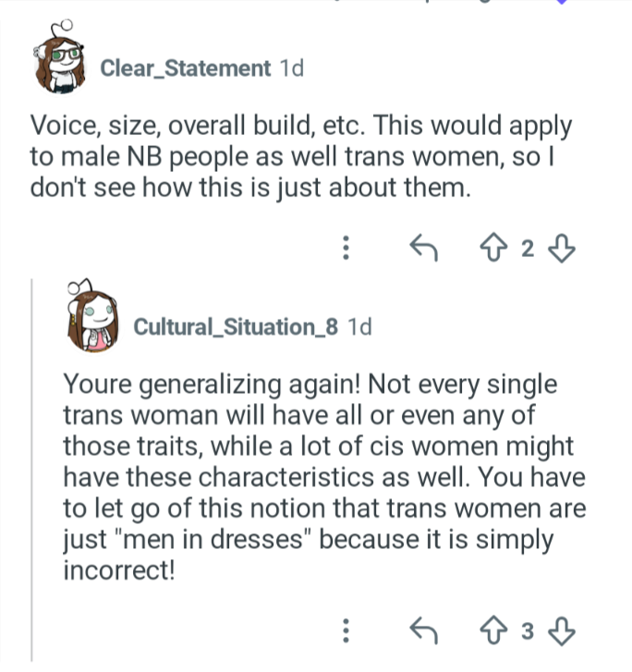Screen dimensions: 632x672
Task: Upvote Clear_Statement's comment
Action: click(493, 248)
